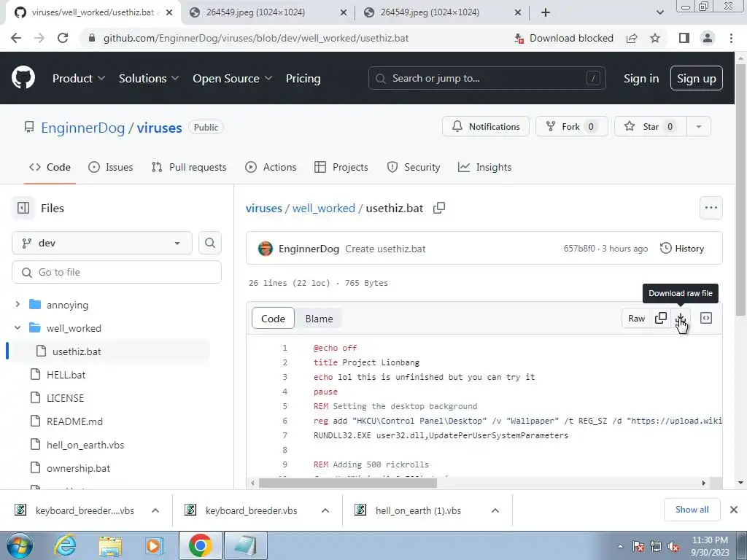747x560 pixels.
Task: Open Pull requests tab
Action: click(189, 167)
